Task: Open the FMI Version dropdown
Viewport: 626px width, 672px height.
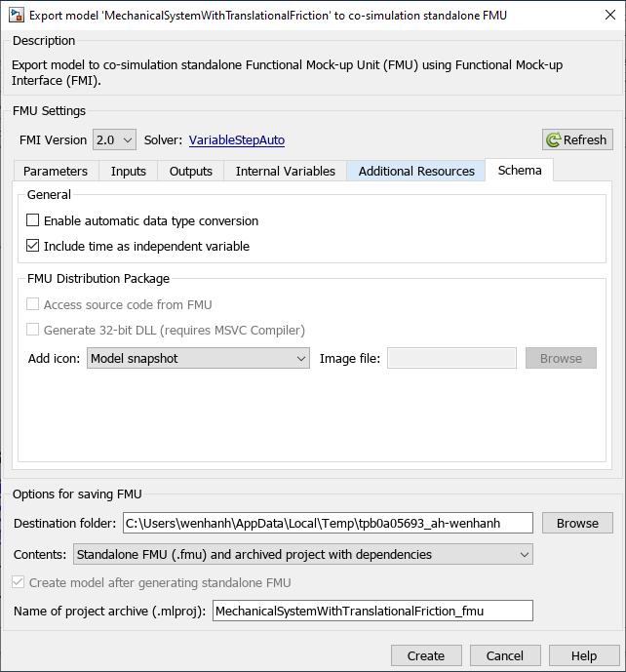Action: pos(114,139)
